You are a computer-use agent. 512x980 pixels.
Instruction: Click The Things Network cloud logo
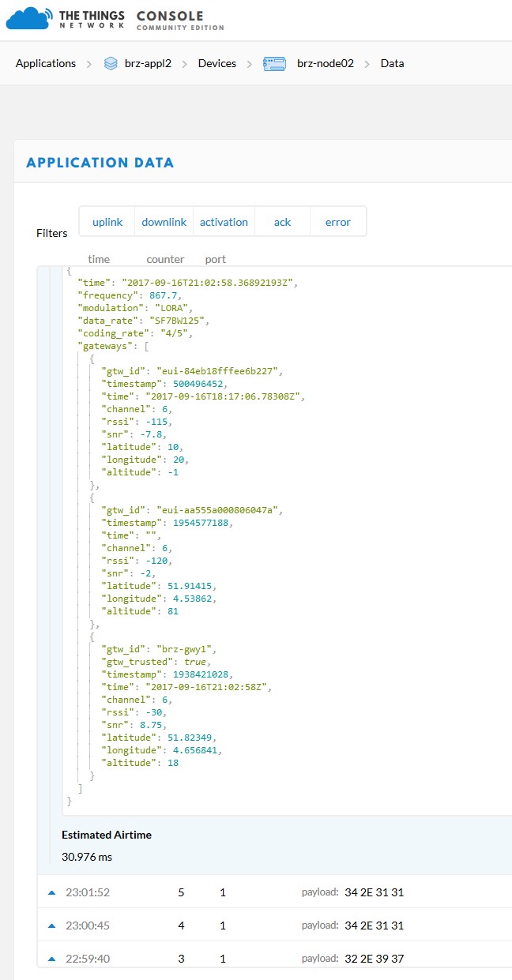pos(28,19)
